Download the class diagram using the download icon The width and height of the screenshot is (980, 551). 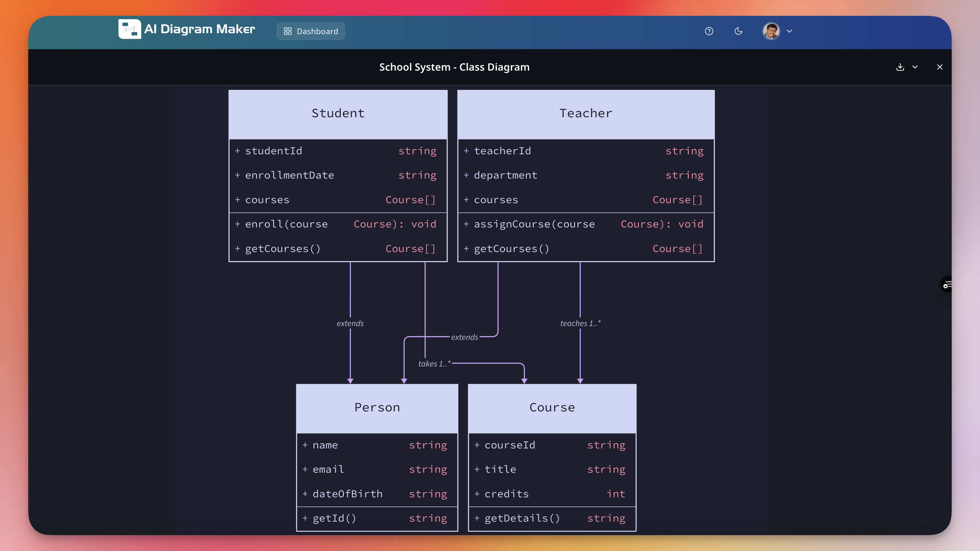point(900,67)
